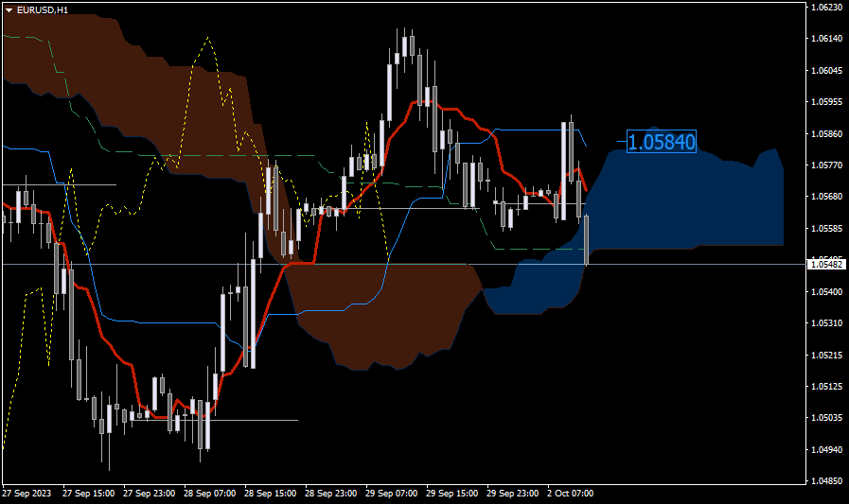Click the 27 Sep 2023 date label
The height and width of the screenshot is (504, 849).
tap(27, 494)
